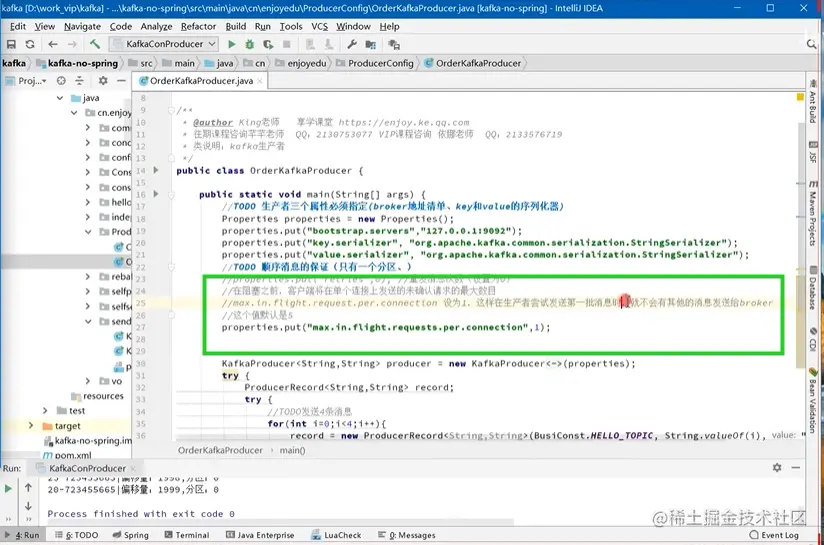Open the Java Enterprise tool window
This screenshot has height=545, width=824.
pyautogui.click(x=260, y=535)
